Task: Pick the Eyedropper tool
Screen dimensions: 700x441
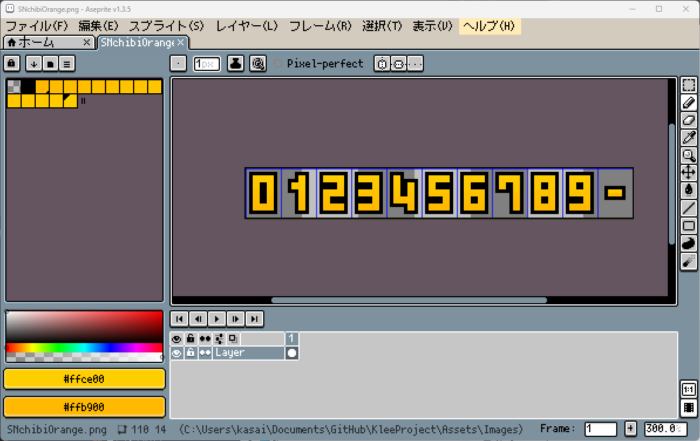Action: [x=688, y=137]
